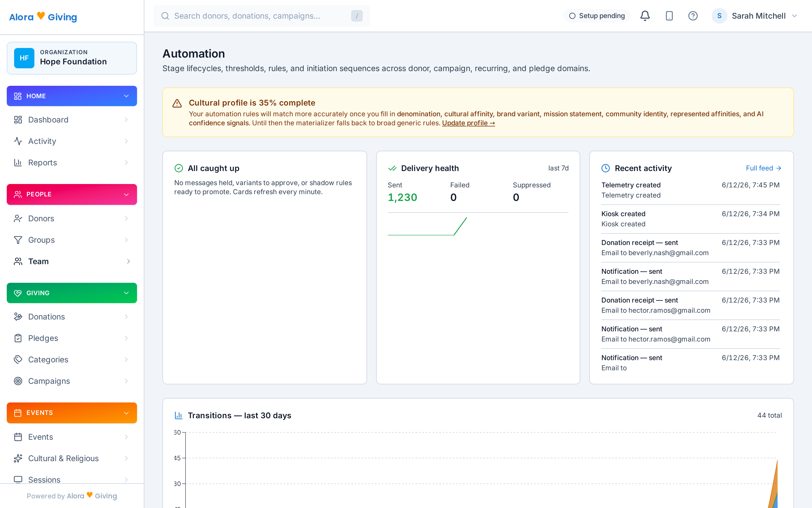Screen dimensions: 812x508
Task: Open the notifications bell
Action: tap(645, 16)
